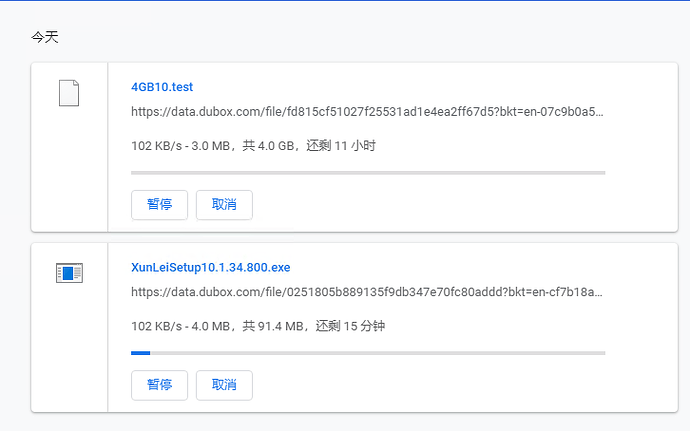Open the XunLeiSetup10.1.34.800.exe file name link

pos(211,267)
